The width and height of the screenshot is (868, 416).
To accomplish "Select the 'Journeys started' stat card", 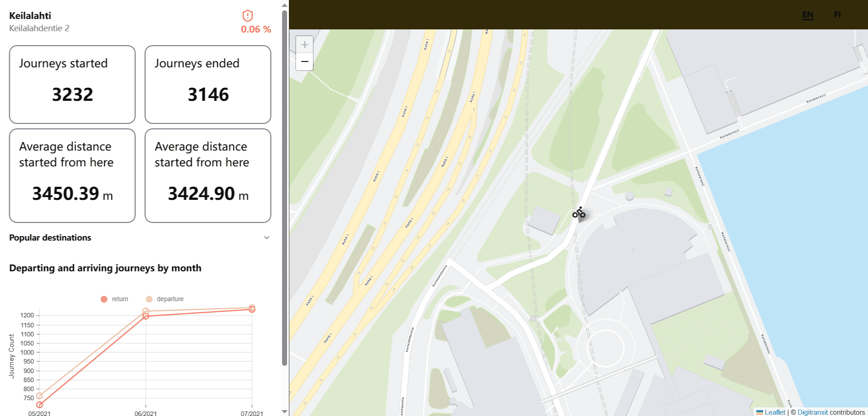I will click(72, 84).
